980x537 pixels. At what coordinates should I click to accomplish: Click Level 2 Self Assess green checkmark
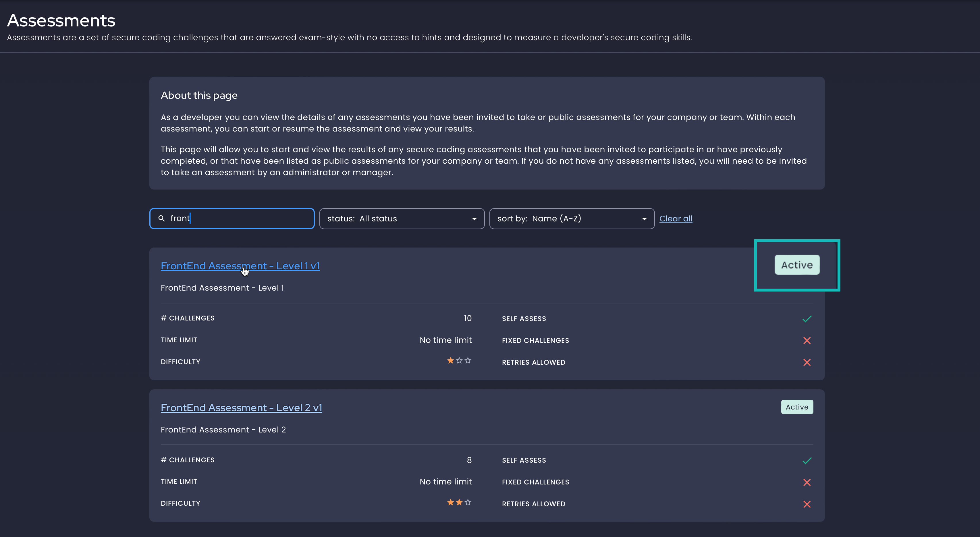[807, 461]
